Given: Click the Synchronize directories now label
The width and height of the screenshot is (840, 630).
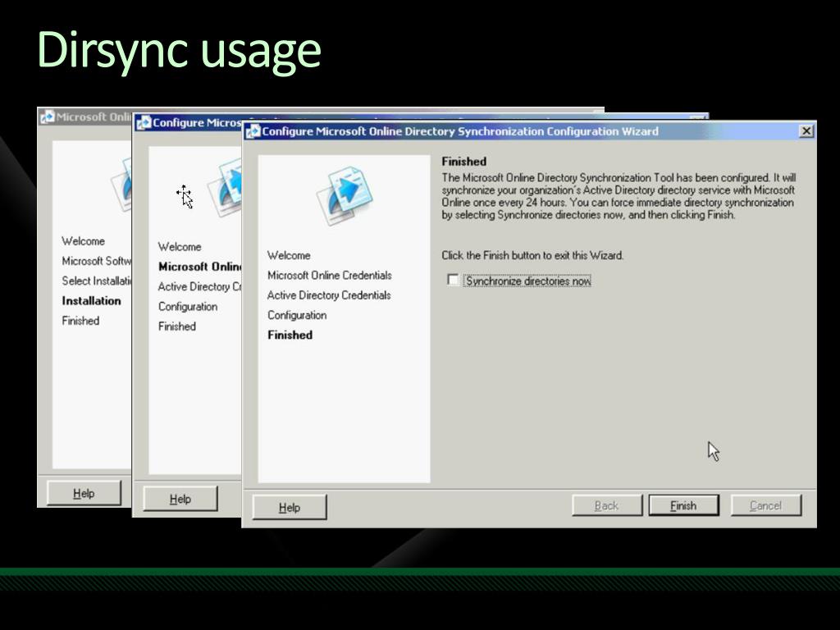Looking at the screenshot, I should (x=527, y=281).
